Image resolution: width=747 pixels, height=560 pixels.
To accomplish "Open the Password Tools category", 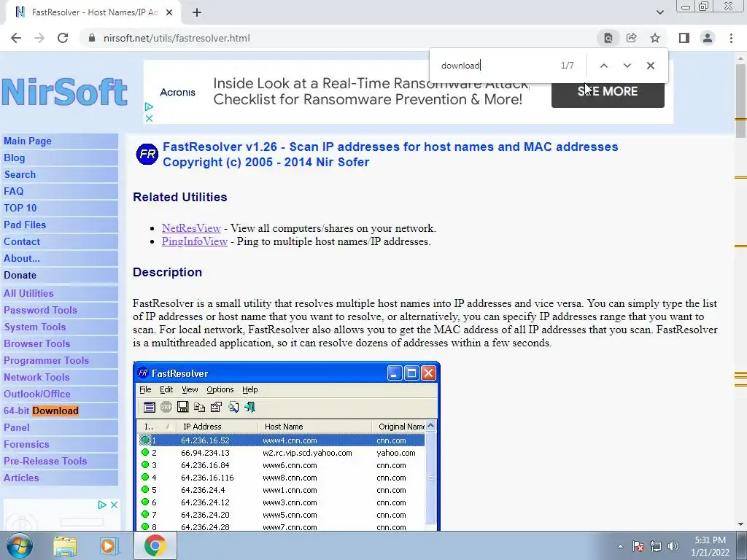I will [41, 310].
